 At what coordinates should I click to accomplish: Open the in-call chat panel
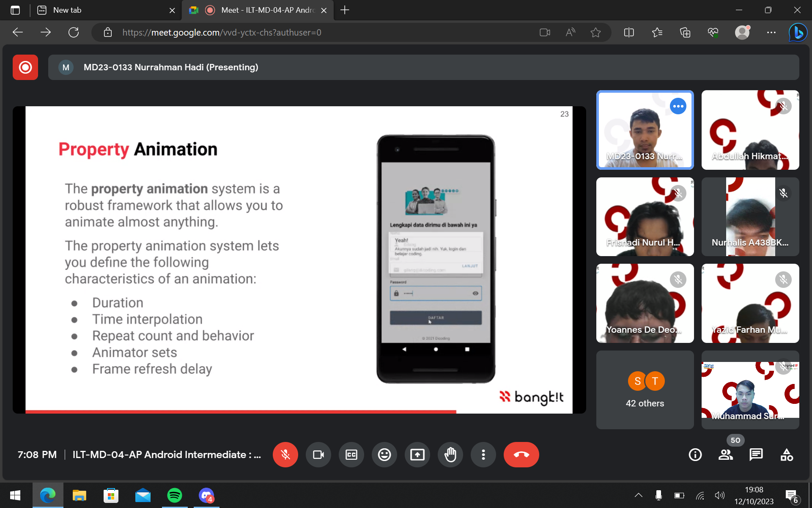point(756,455)
